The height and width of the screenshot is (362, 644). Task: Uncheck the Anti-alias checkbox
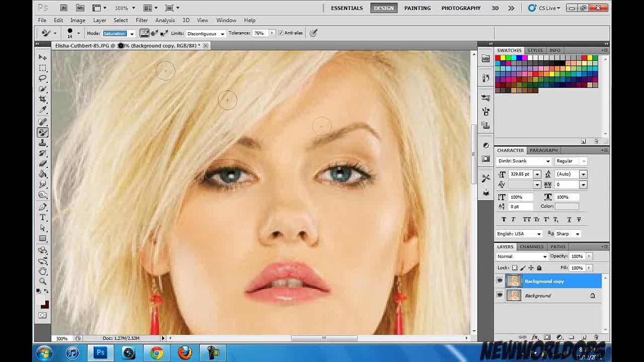pos(280,33)
